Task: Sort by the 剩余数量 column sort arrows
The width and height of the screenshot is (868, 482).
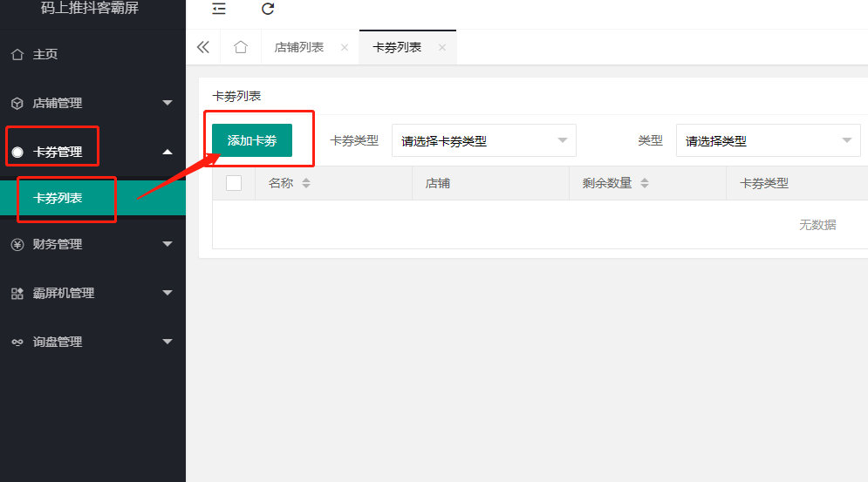Action: pyautogui.click(x=645, y=183)
